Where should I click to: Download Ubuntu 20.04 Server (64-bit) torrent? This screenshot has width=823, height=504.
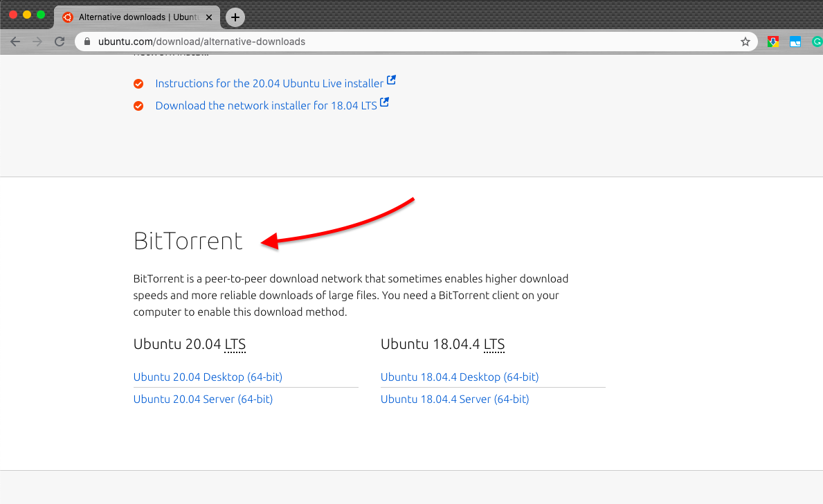coord(203,399)
